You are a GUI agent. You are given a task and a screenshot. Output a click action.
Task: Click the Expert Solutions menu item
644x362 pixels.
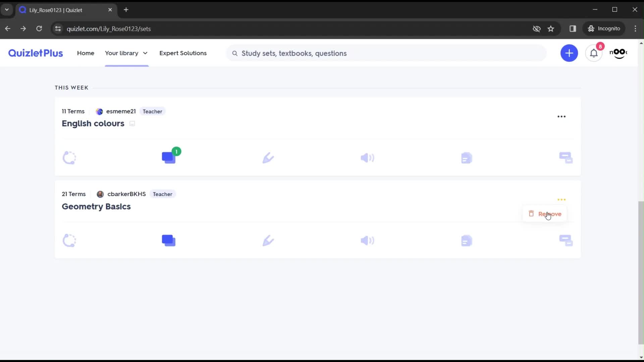click(x=183, y=53)
